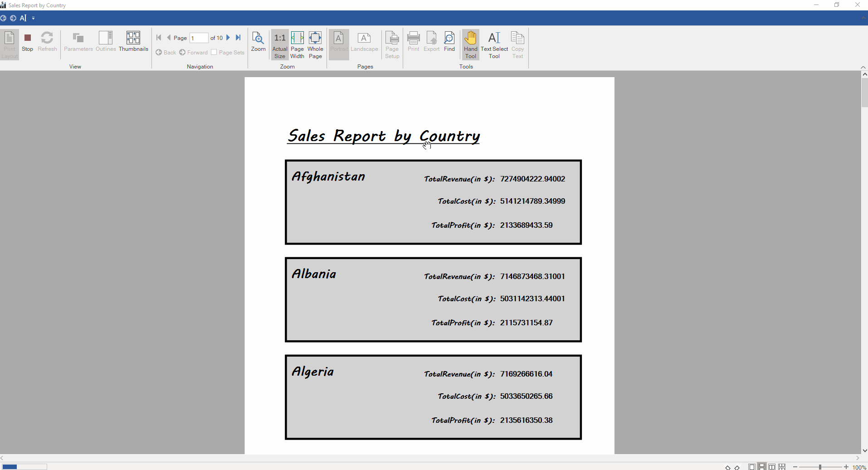Adjust the zoom slider handle
The width and height of the screenshot is (868, 470).
coord(820,467)
